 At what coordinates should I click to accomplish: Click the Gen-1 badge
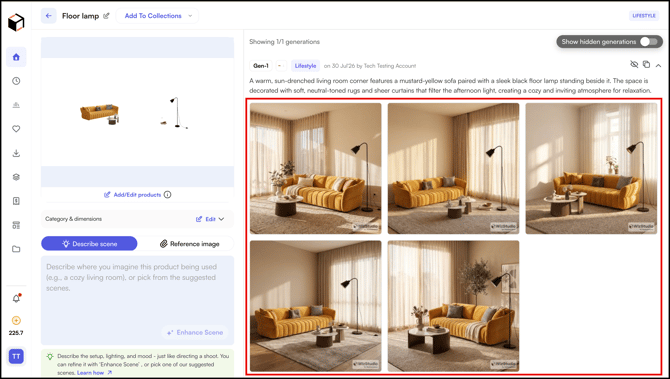261,66
